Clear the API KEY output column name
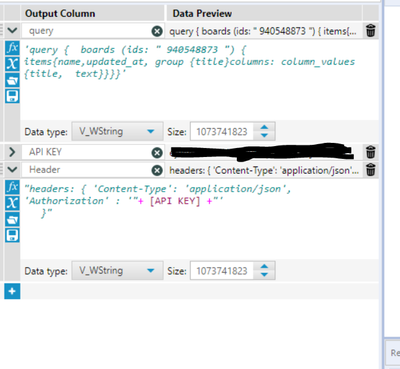 (x=157, y=153)
